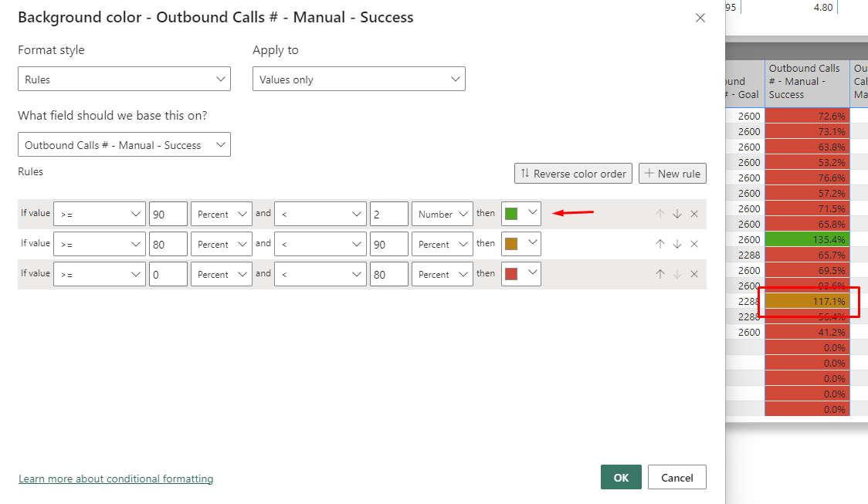Select the 65.7% table cell
This screenshot has height=504, width=868.
coord(807,255)
